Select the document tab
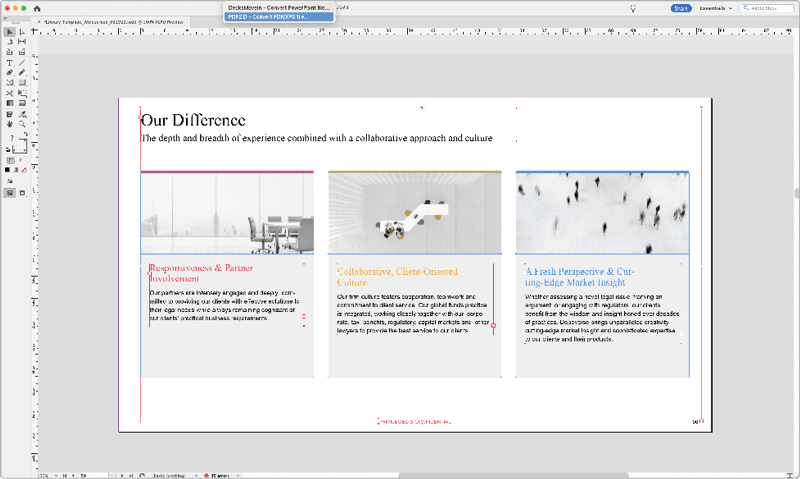 tap(111, 22)
